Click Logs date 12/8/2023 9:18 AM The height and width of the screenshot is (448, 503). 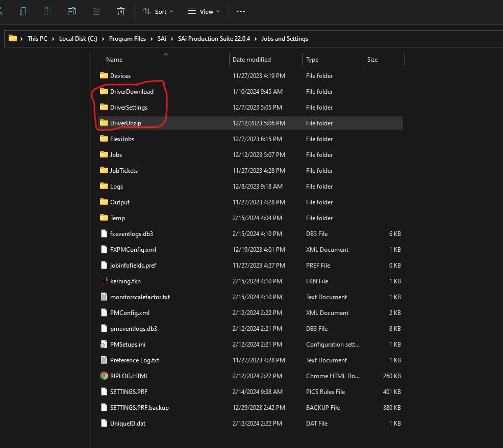click(x=258, y=187)
